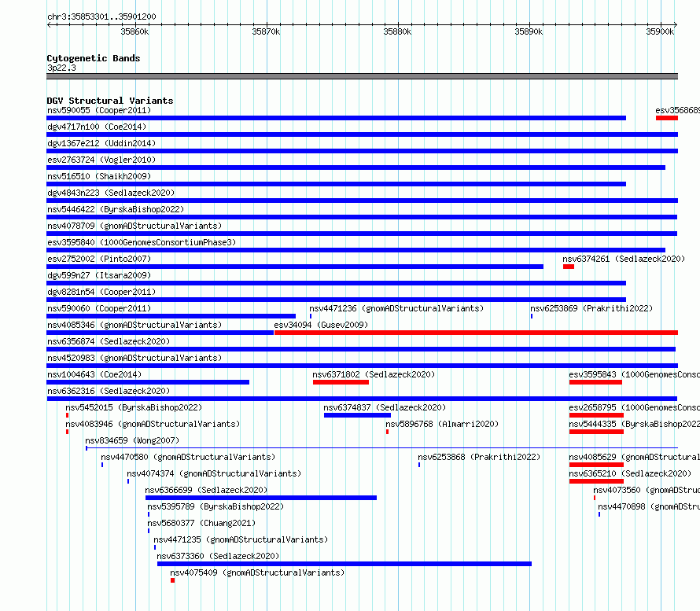Click the Cytogenetic Bands track title
The height and width of the screenshot is (611, 700).
94,58
